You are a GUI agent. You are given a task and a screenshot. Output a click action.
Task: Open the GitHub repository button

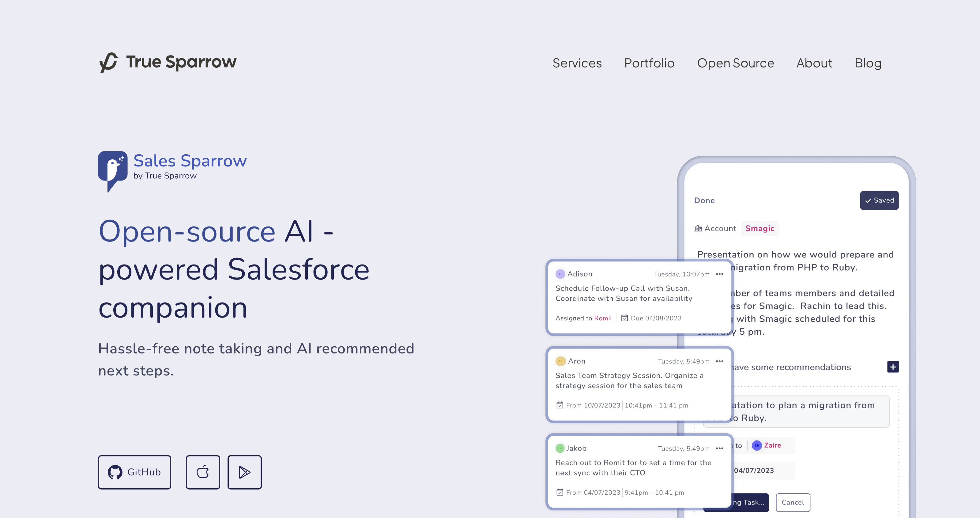point(134,472)
